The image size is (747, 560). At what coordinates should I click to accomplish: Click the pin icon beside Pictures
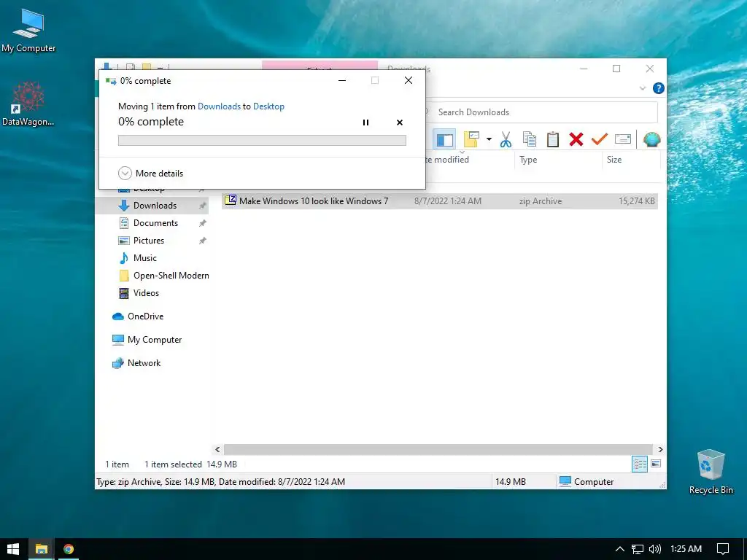[x=203, y=241]
